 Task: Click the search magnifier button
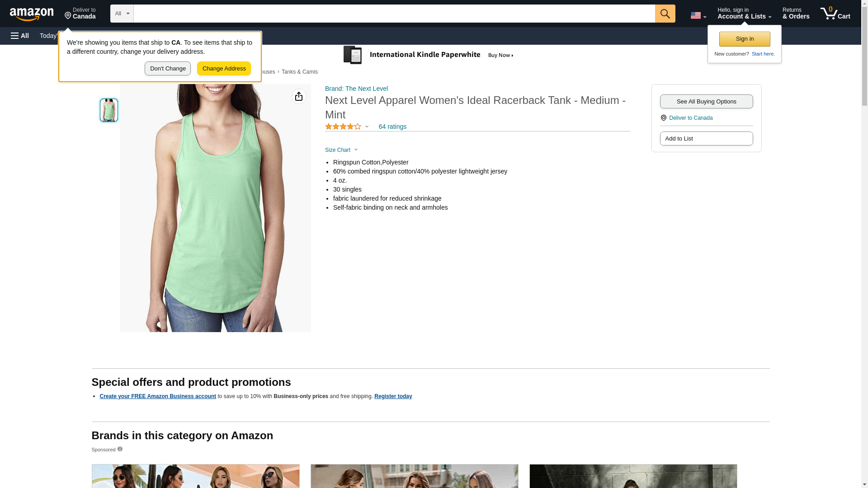tap(665, 14)
